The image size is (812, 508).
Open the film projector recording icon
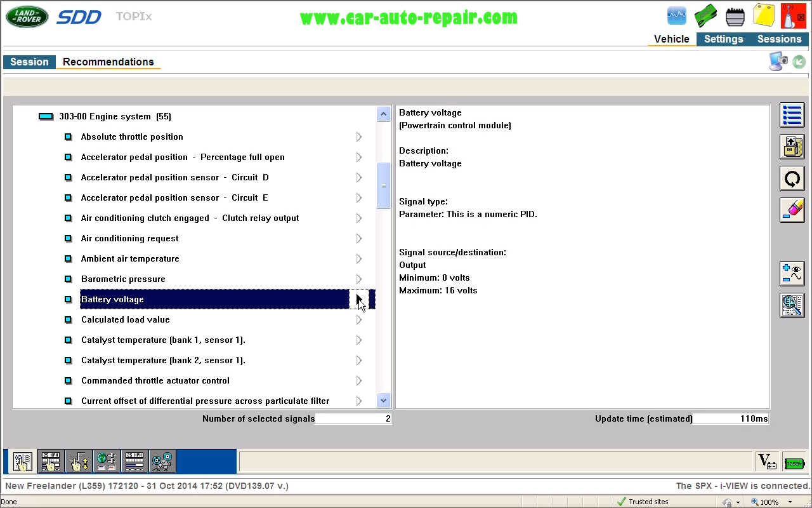(162, 462)
